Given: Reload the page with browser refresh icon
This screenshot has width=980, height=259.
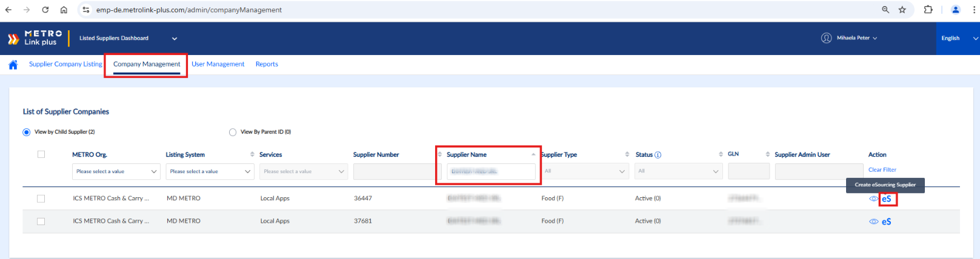Looking at the screenshot, I should tap(45, 10).
